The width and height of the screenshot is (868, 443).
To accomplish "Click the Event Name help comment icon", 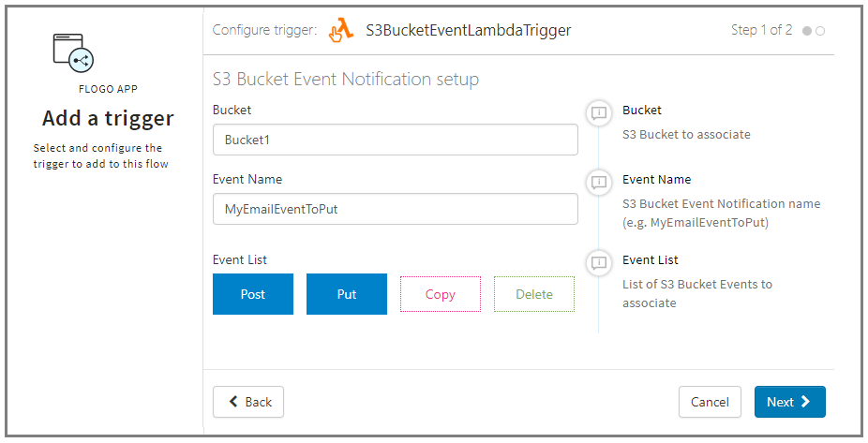I will pos(598,182).
